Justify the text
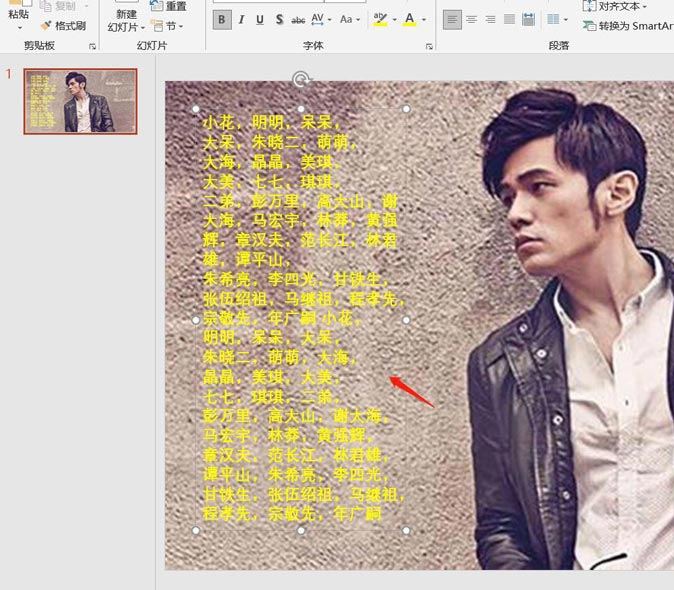674x590 pixels. click(509, 20)
